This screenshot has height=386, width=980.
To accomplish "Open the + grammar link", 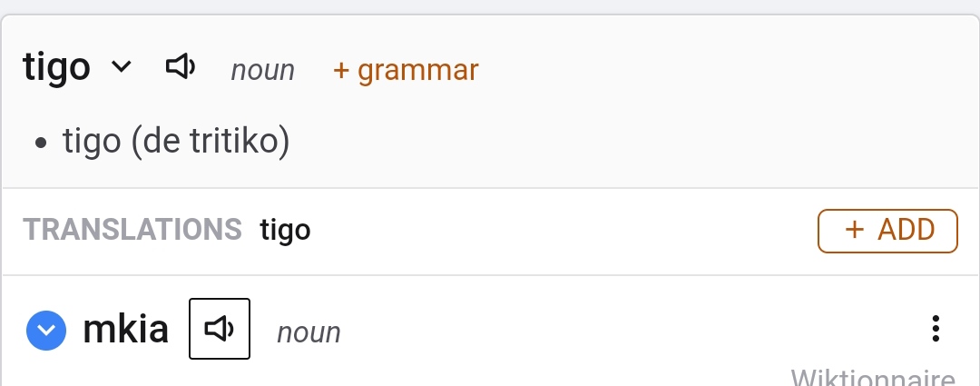I will 406,70.
